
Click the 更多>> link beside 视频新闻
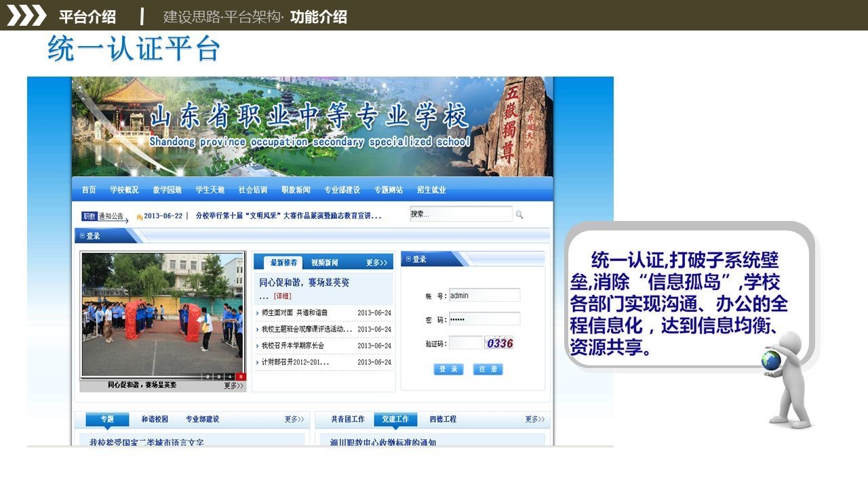[376, 262]
